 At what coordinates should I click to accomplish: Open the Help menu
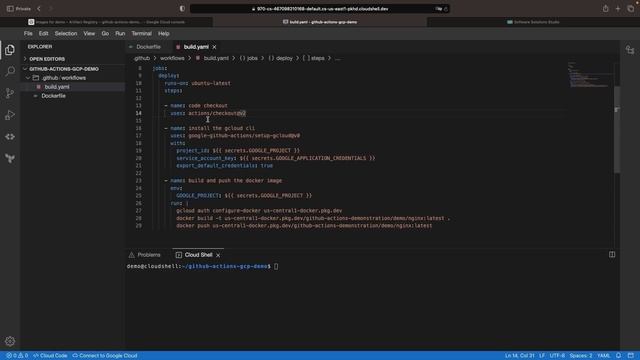[x=163, y=33]
